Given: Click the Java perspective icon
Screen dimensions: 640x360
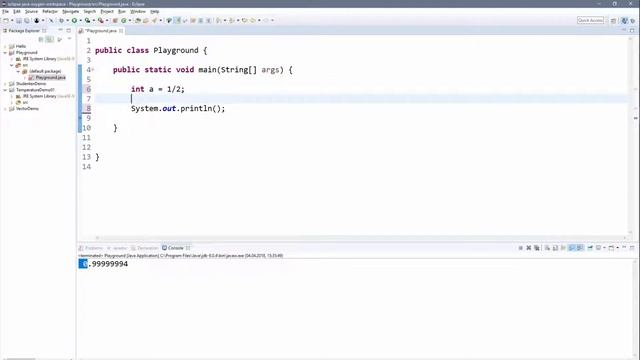Looking at the screenshot, I should pyautogui.click(x=624, y=20).
